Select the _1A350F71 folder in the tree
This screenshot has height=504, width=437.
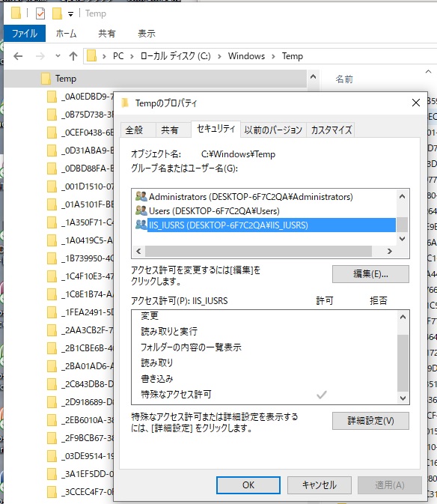click(80, 222)
